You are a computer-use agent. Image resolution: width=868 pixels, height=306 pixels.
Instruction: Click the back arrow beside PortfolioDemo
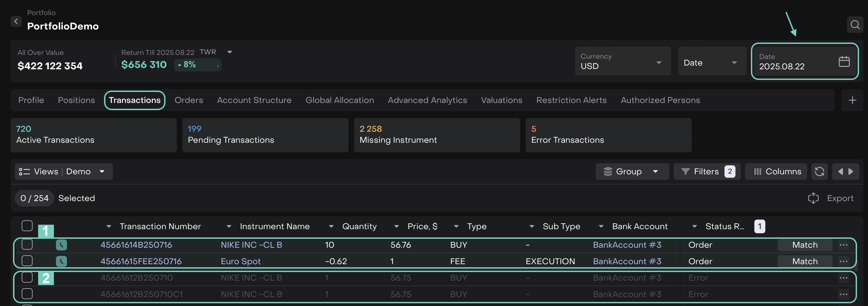[16, 21]
